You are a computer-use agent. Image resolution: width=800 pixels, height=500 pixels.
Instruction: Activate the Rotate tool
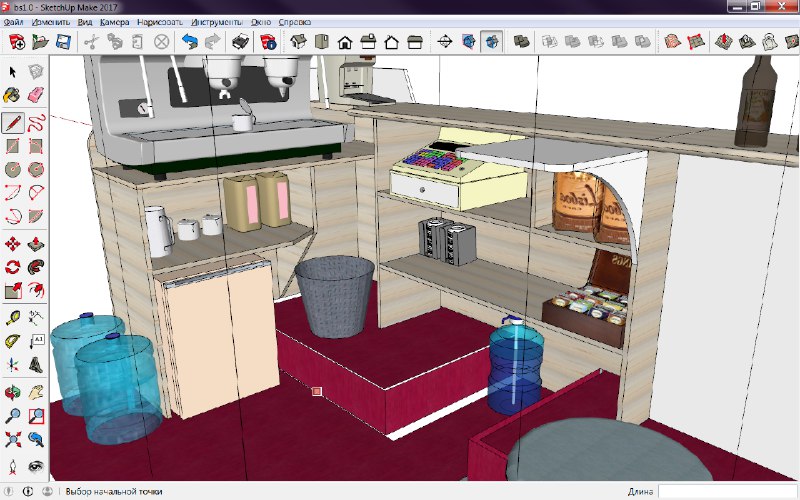point(13,267)
